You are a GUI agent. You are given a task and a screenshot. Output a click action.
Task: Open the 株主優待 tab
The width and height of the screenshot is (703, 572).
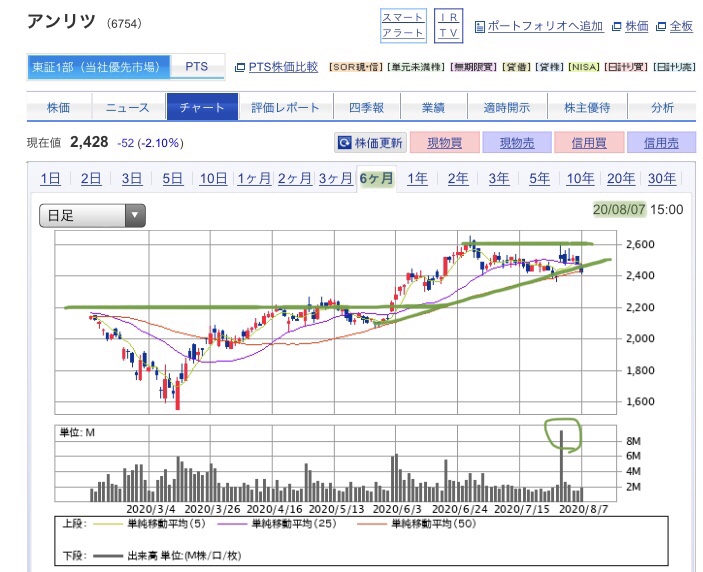(x=587, y=107)
